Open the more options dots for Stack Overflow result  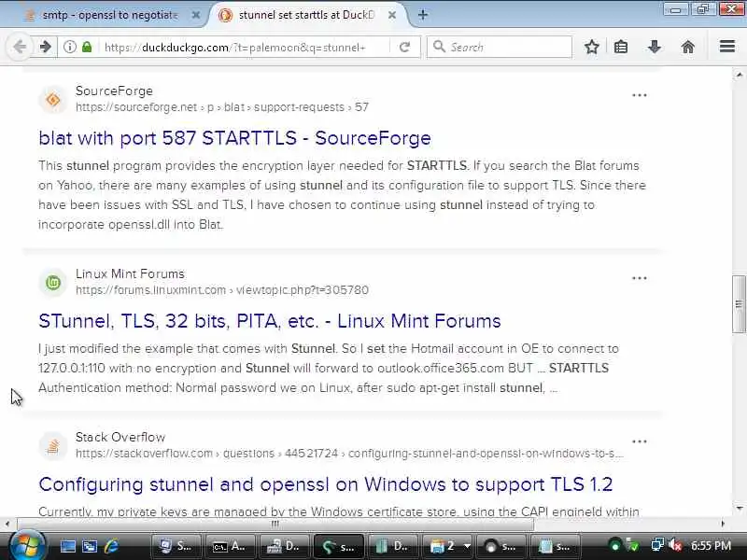[640, 441]
